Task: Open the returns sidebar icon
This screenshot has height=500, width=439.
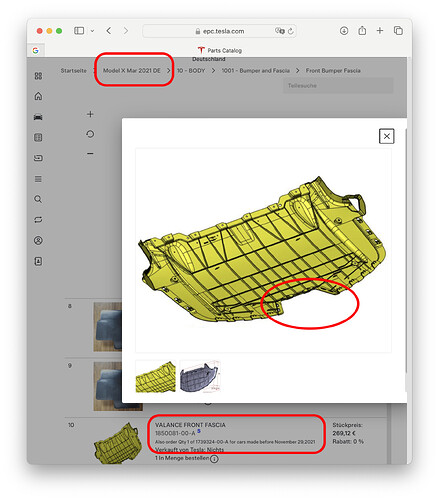Action: (x=38, y=158)
